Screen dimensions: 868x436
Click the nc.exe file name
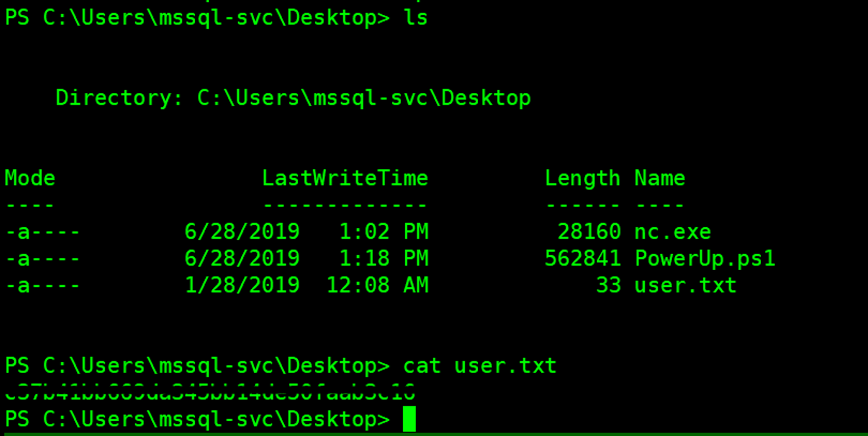(673, 232)
